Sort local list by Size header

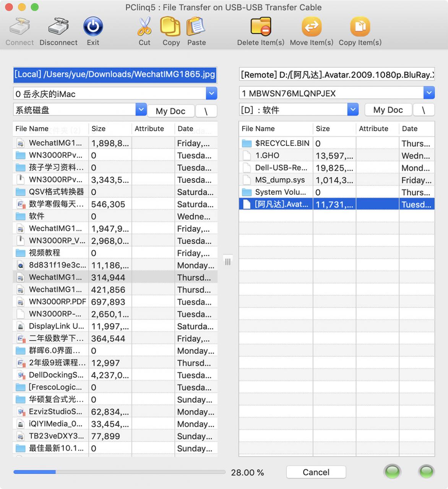(x=110, y=129)
